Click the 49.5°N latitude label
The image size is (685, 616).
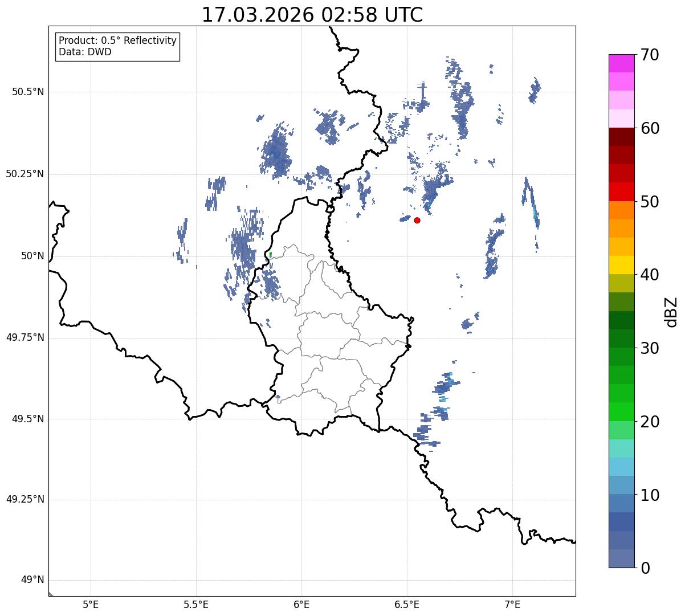coord(27,419)
